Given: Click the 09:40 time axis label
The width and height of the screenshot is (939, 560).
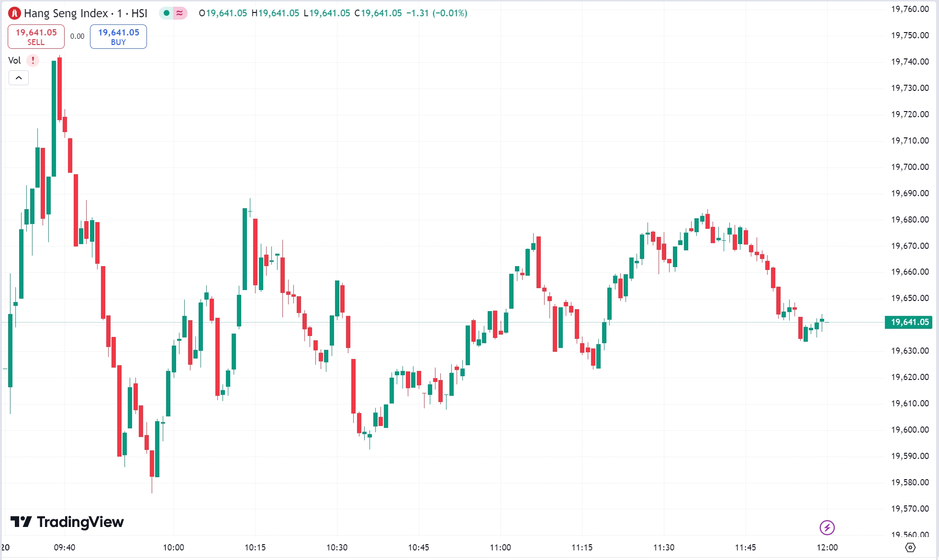Looking at the screenshot, I should click(65, 547).
